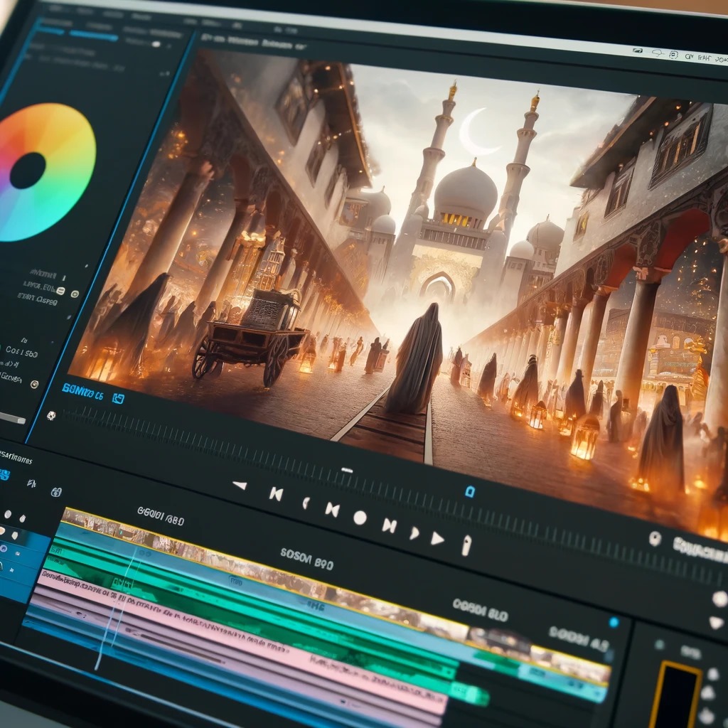The width and height of the screenshot is (728, 728).
Task: Click the blue marker above the transport ruler
Action: (469, 491)
